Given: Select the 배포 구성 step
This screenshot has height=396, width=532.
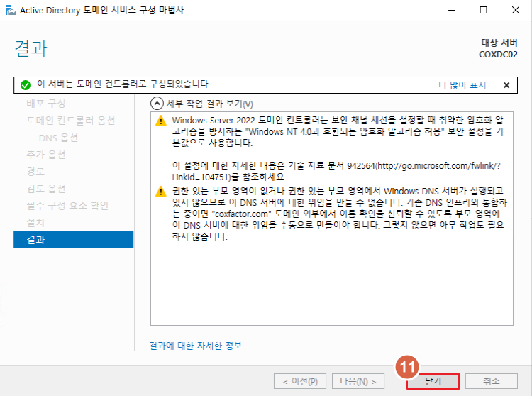Looking at the screenshot, I should pyautogui.click(x=46, y=103).
